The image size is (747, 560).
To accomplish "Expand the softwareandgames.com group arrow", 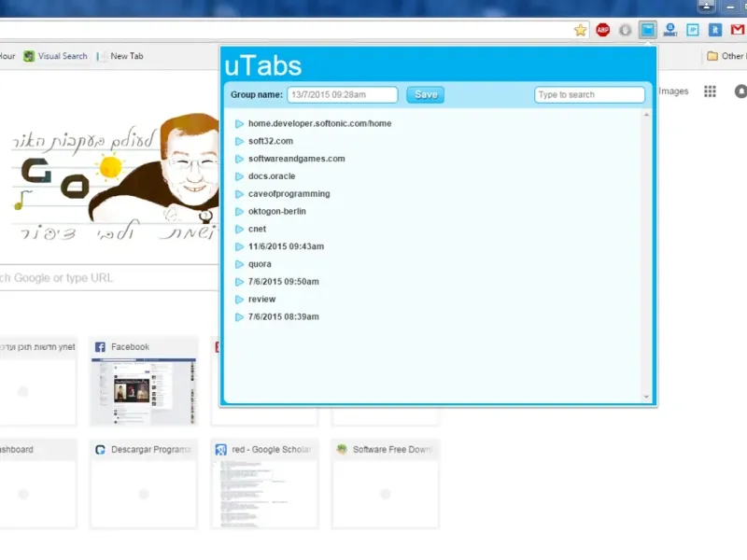I will coord(239,159).
